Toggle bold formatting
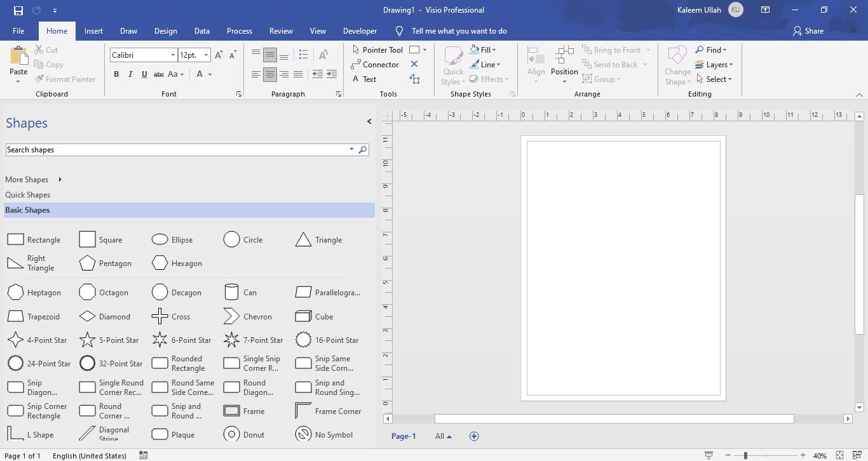Viewport: 868px width, 461px height. 116,74
